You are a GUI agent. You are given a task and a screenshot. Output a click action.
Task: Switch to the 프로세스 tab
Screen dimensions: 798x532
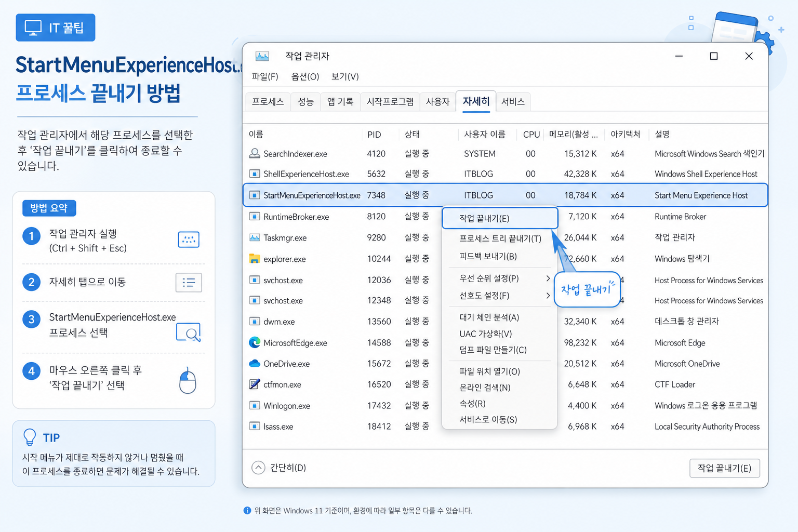click(x=268, y=102)
